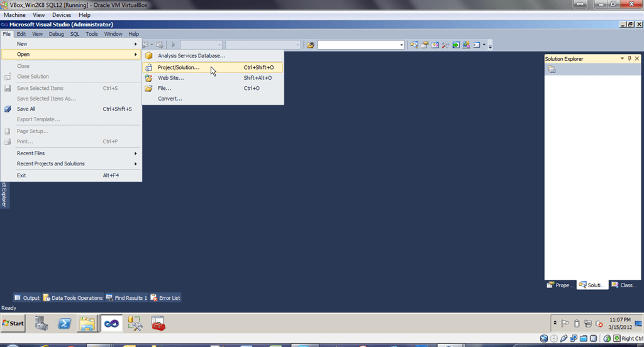Choose Project/Solution from the Open submenu
The image size is (644, 347).
(213, 67)
